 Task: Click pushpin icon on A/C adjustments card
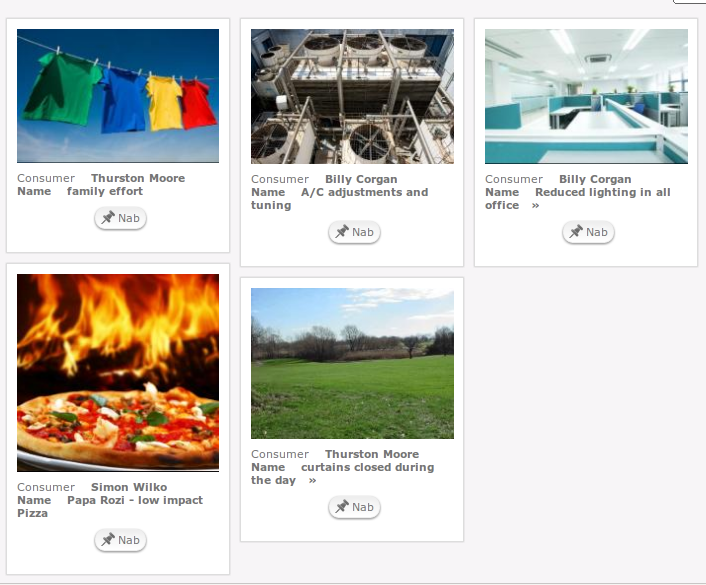342,232
